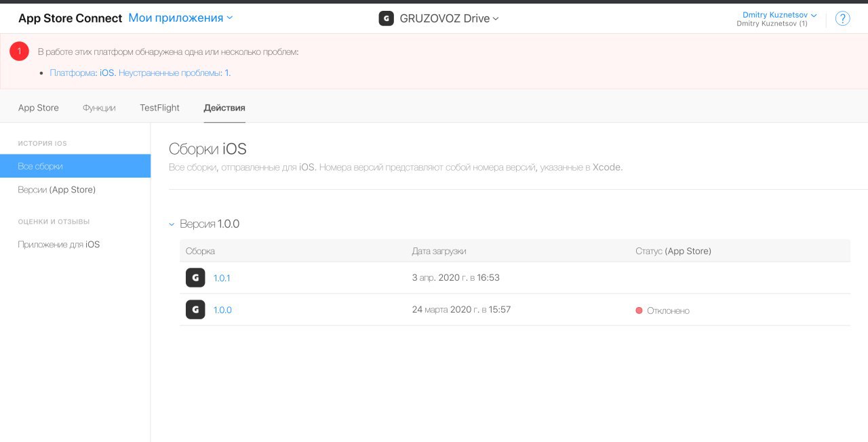Open the help question mark icon
Image resolution: width=868 pixels, height=442 pixels.
coord(842,18)
